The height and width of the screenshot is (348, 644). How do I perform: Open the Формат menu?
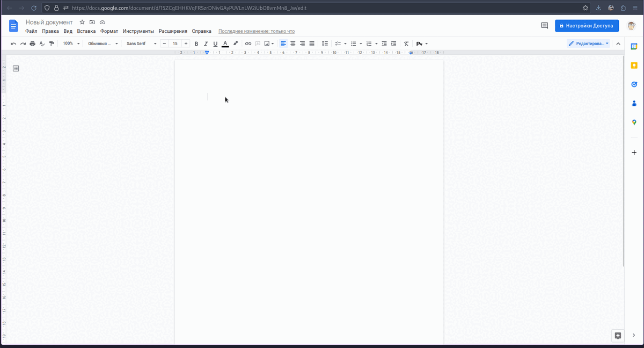(x=109, y=31)
